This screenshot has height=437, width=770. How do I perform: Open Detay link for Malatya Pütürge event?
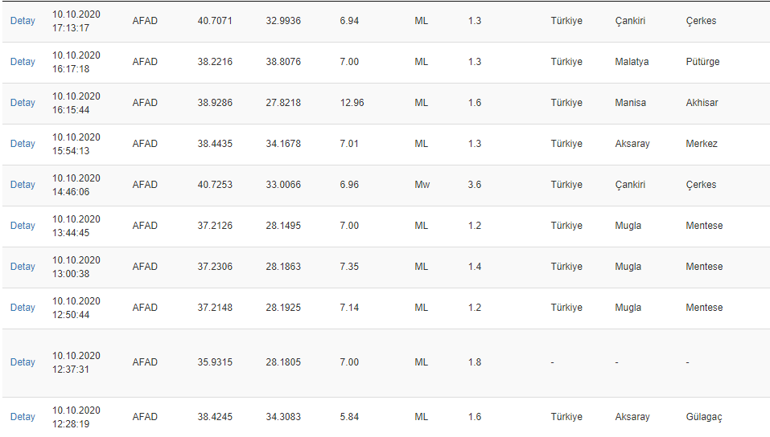(23, 61)
